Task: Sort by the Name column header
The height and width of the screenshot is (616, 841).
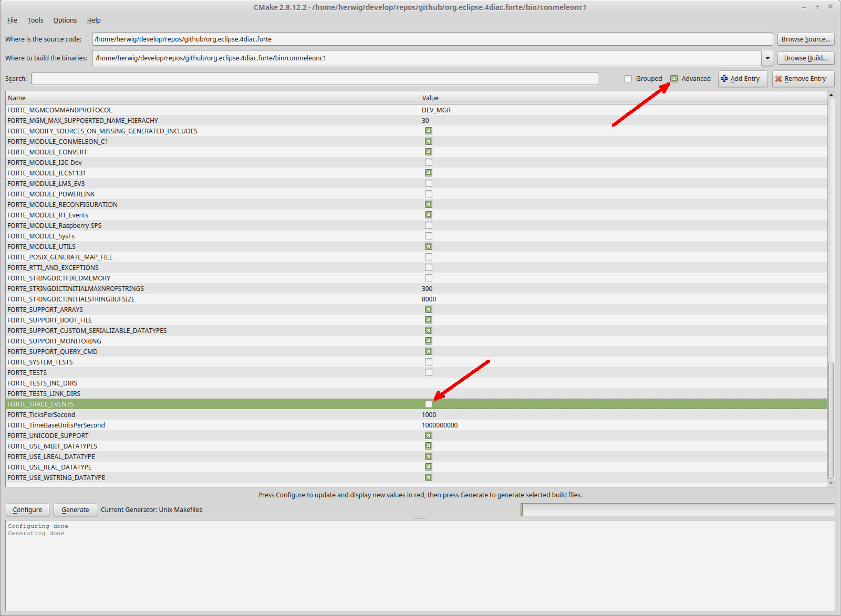Action: pyautogui.click(x=213, y=98)
